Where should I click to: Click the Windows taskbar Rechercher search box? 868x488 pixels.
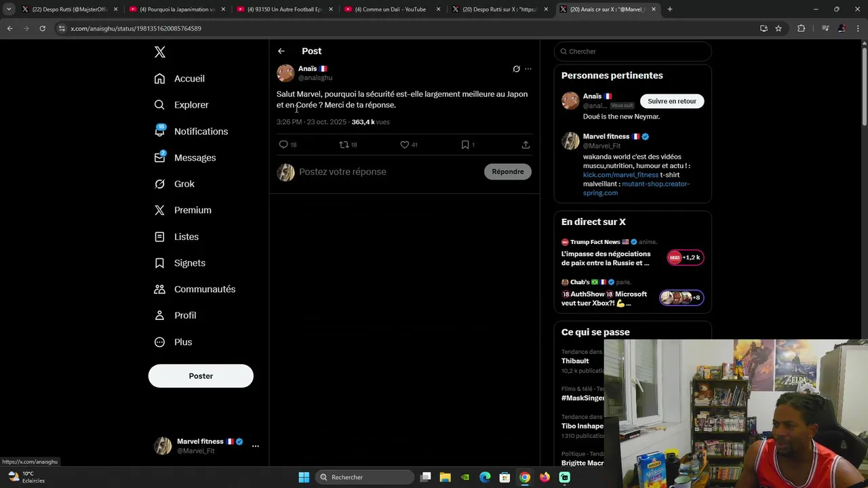pyautogui.click(x=366, y=477)
